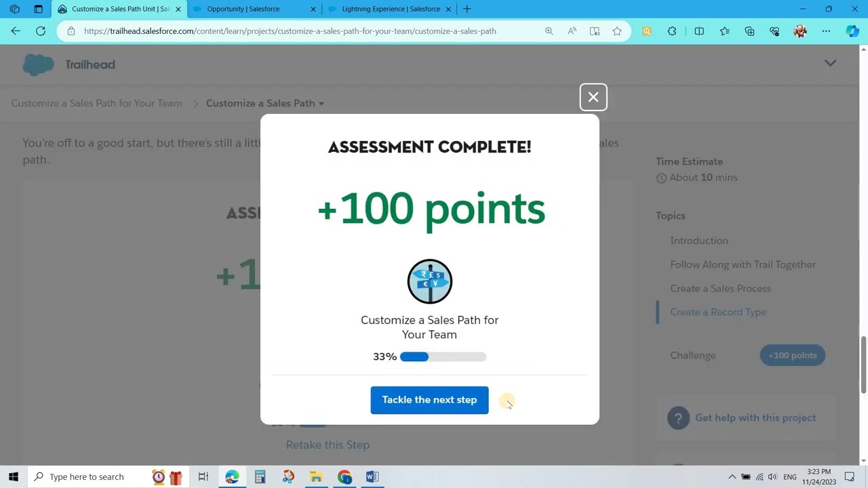
Task: Click the site info lock icon
Action: pos(71,31)
